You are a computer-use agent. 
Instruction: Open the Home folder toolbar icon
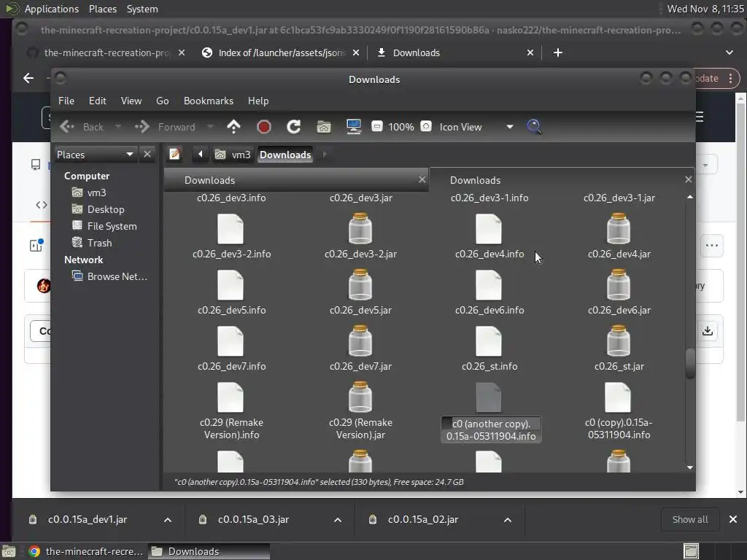point(323,127)
